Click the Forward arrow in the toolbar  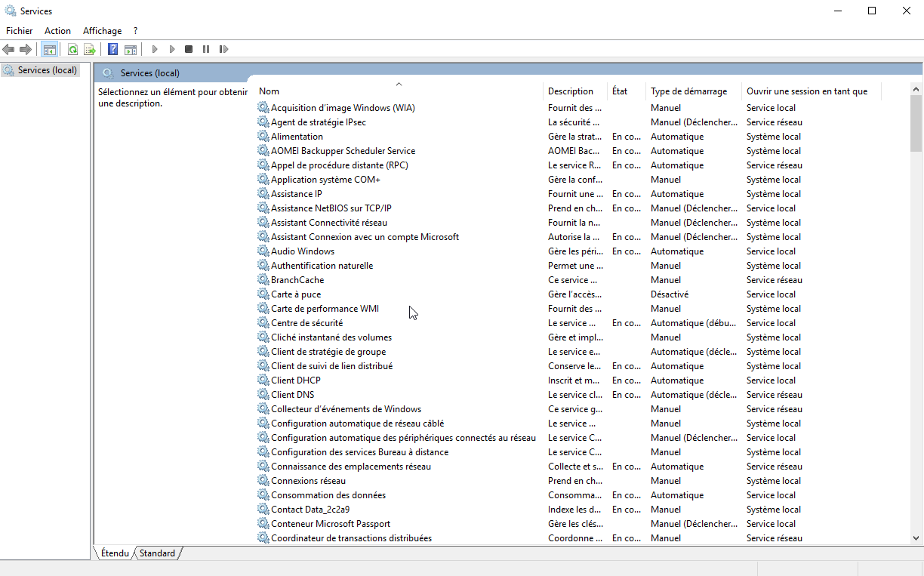[26, 50]
